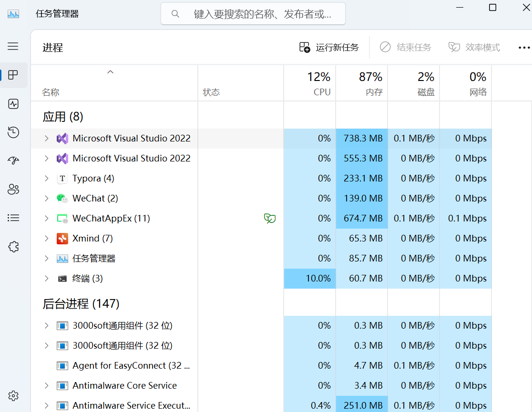
Task: Select the 4.7 MB memory cell
Action: click(x=362, y=365)
